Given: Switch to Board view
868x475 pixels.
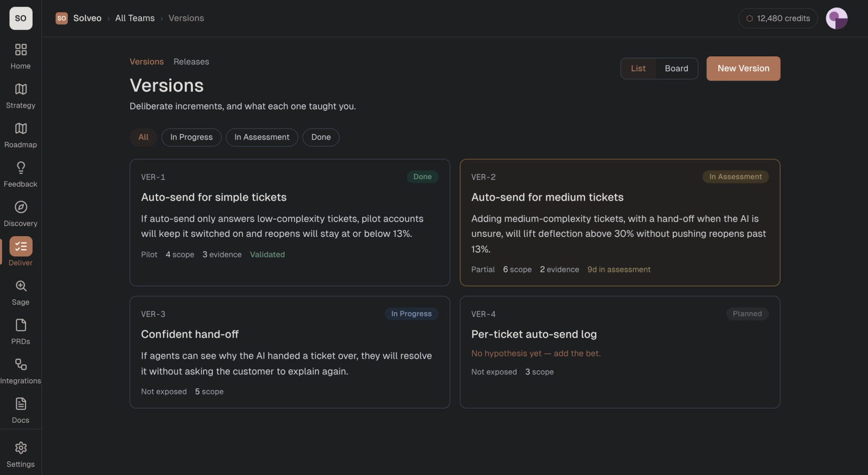Looking at the screenshot, I should click(676, 68).
